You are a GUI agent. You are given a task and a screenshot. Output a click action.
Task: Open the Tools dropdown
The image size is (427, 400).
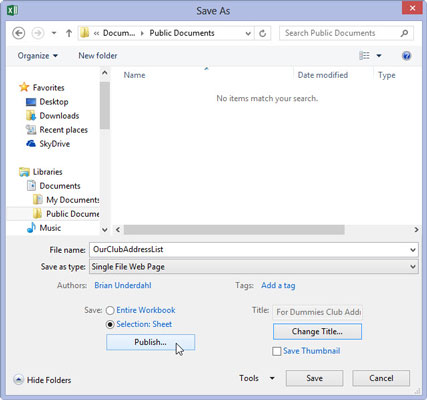click(x=257, y=378)
